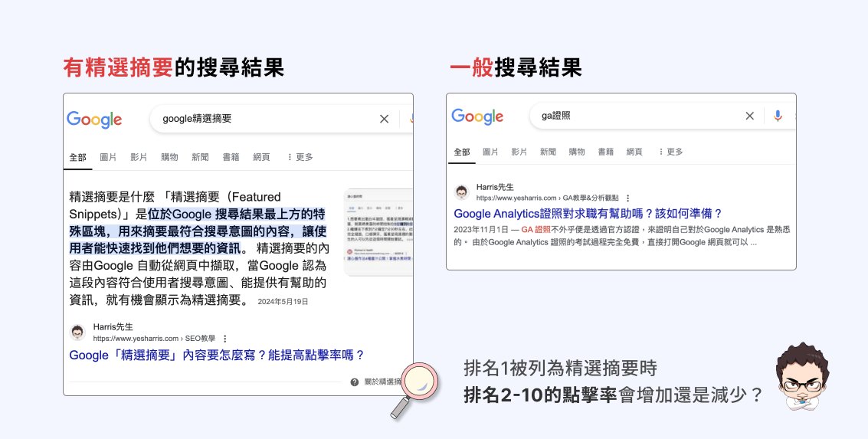Screen dimensions: 868x439
Task: Switch to 影片 tab in left panel
Action: [139, 157]
